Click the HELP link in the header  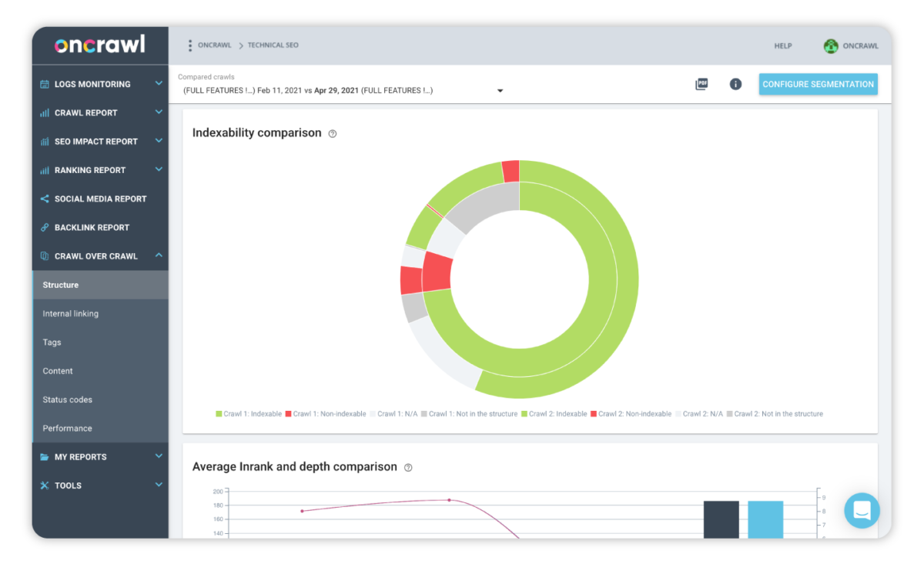pos(783,46)
